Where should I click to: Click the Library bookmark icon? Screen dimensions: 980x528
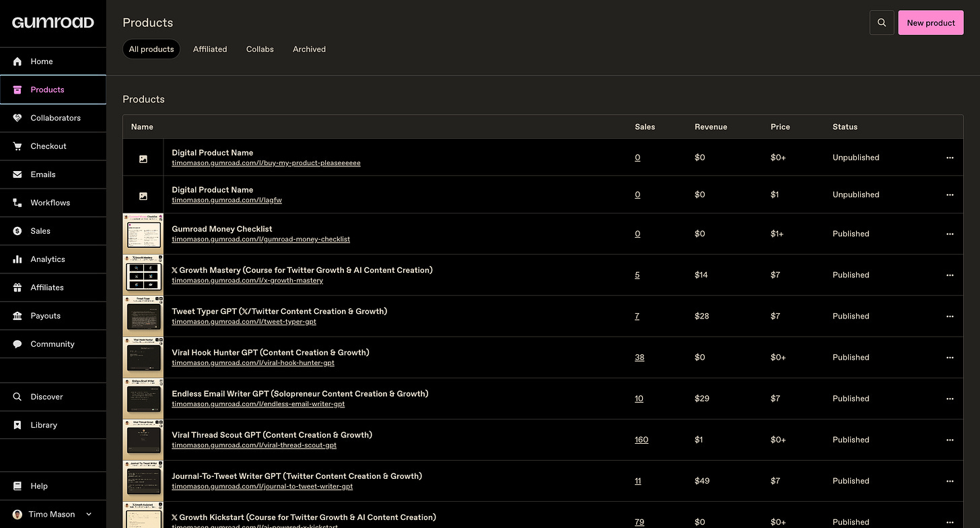click(x=17, y=425)
